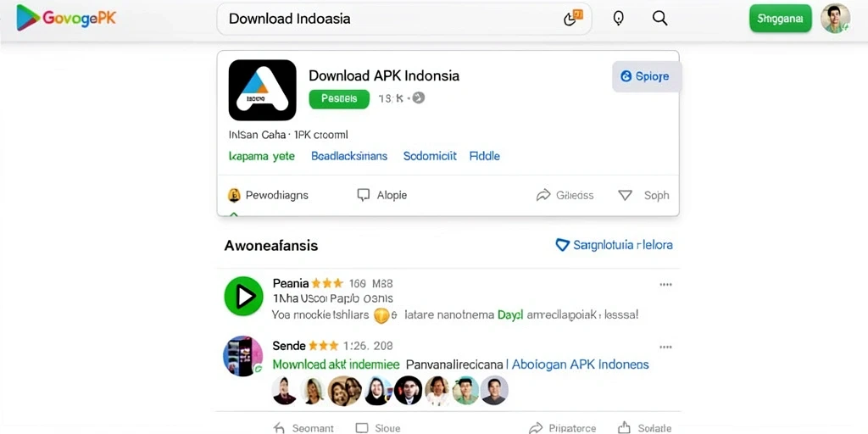
Task: Click the star rating on Sende review
Action: [x=323, y=346]
